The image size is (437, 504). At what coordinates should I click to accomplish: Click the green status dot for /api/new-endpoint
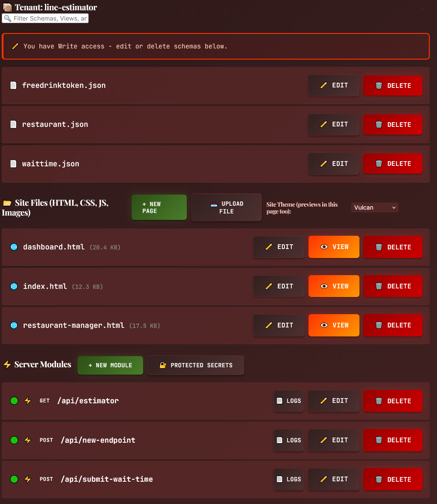point(14,440)
